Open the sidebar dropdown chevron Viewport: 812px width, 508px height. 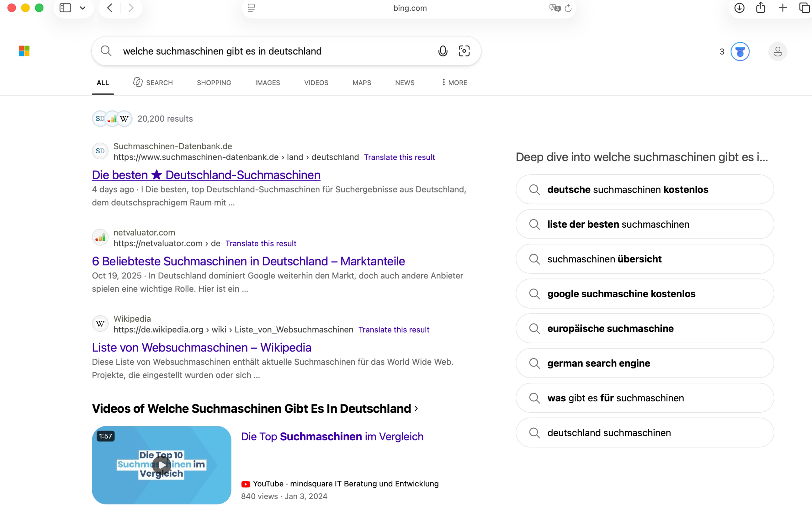pos(82,8)
